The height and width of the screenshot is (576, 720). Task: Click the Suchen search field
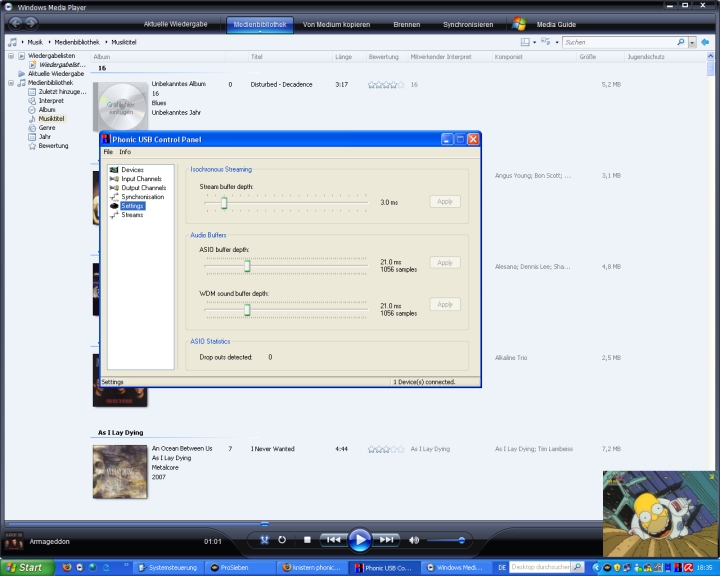(x=619, y=42)
